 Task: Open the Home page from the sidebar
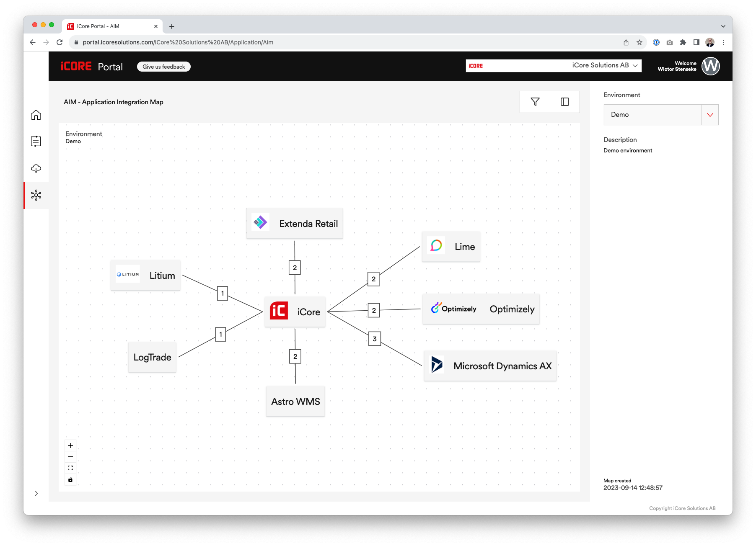[x=36, y=115]
